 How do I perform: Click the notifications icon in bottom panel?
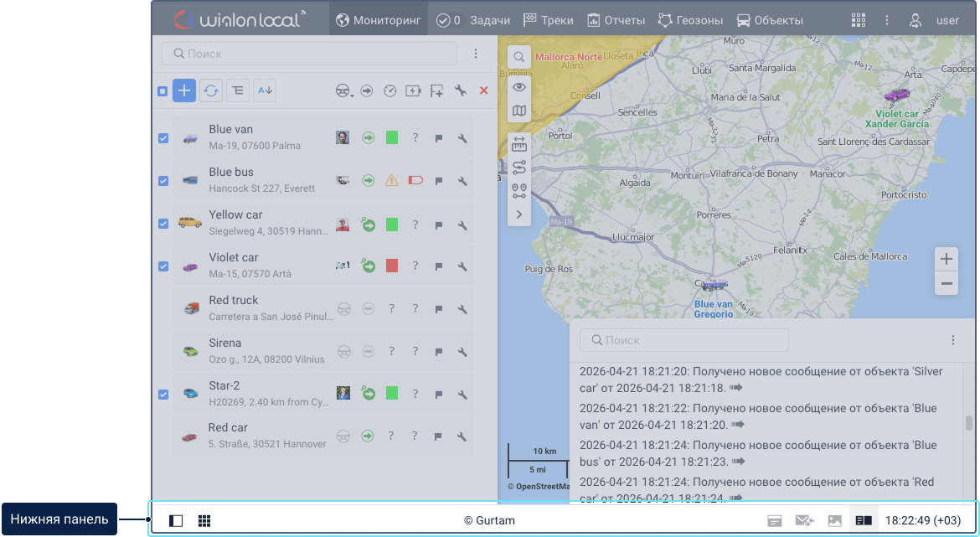[x=775, y=520]
